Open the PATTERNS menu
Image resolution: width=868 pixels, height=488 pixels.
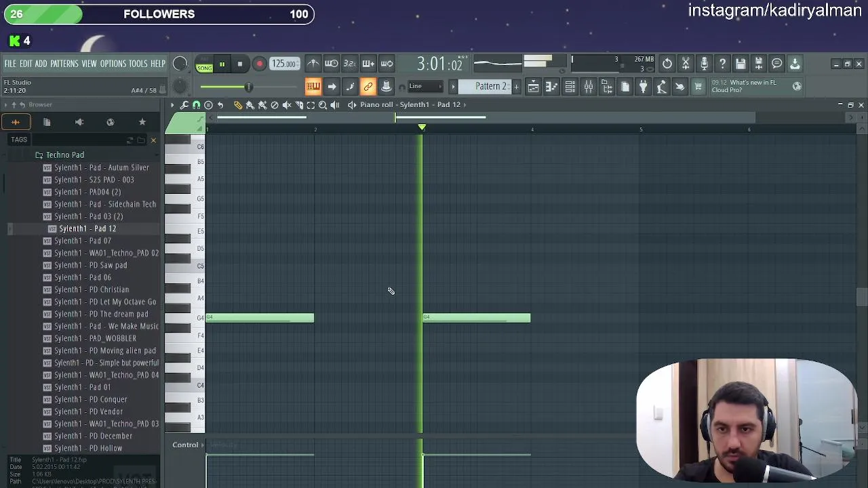coord(64,64)
